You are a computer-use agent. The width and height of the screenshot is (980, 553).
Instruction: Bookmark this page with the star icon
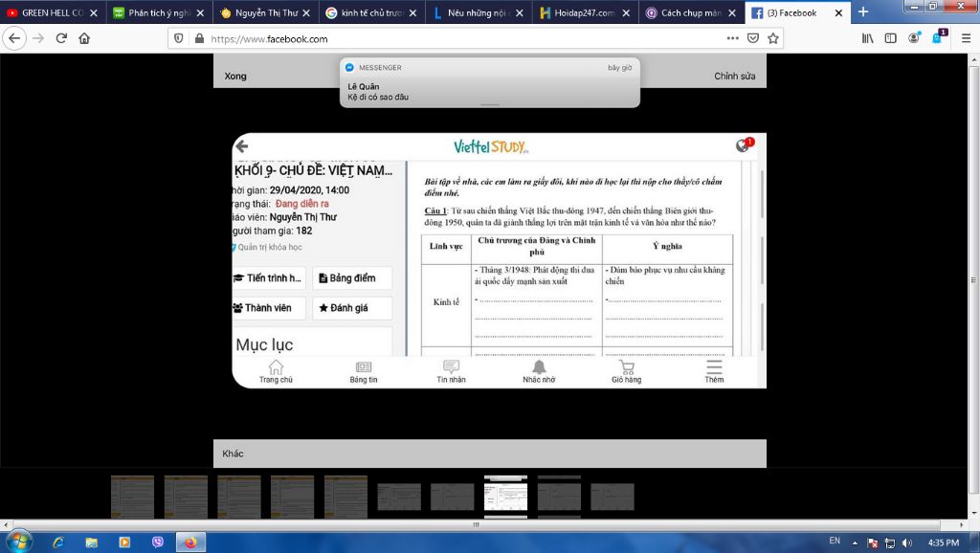(x=773, y=38)
